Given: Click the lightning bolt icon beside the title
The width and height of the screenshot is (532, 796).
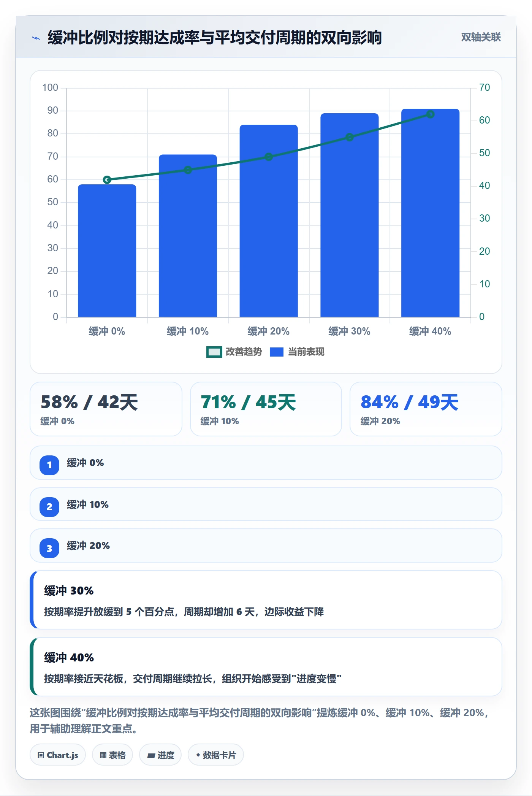Looking at the screenshot, I should click(x=36, y=38).
